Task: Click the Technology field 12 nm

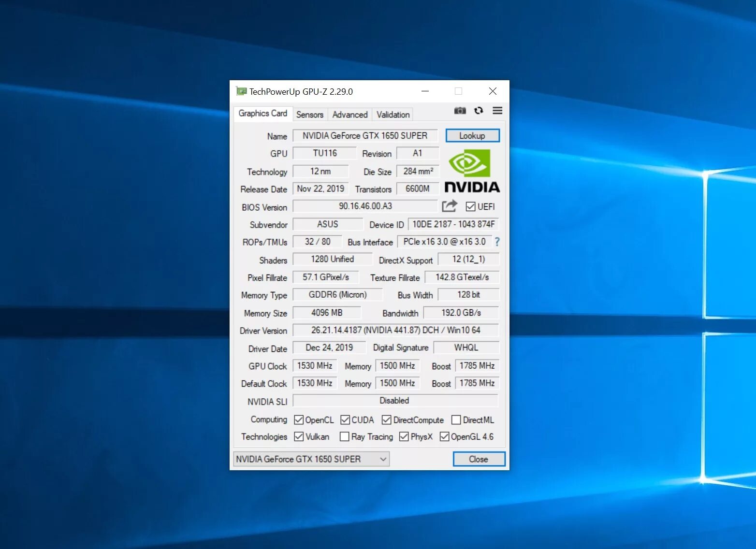Action: tap(321, 171)
